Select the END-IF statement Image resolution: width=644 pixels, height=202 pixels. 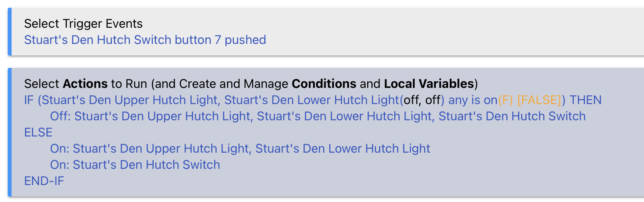(44, 181)
